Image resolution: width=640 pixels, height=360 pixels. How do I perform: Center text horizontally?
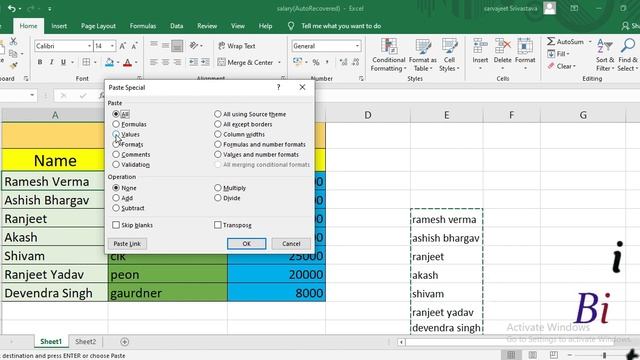click(165, 62)
